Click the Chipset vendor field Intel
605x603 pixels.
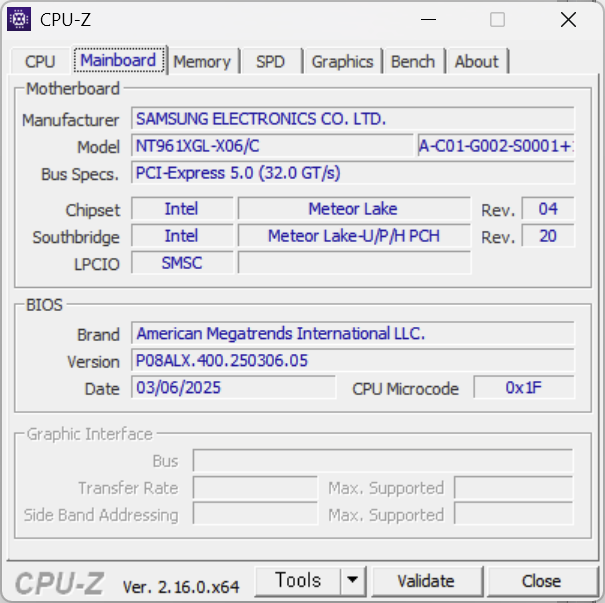182,209
